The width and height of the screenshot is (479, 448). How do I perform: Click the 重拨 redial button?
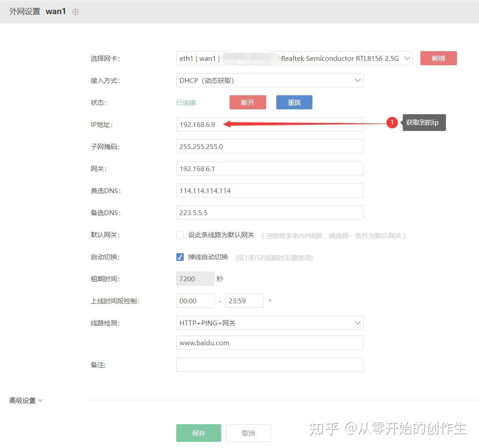(294, 102)
